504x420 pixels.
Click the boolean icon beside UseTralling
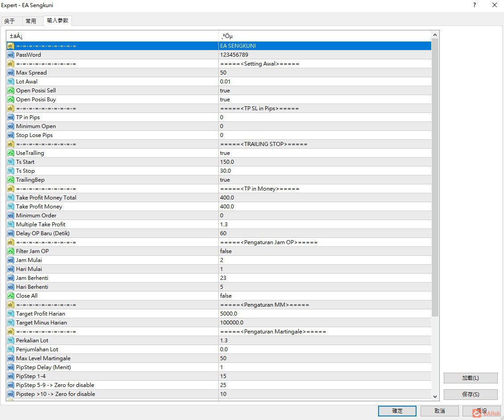pyautogui.click(x=11, y=153)
